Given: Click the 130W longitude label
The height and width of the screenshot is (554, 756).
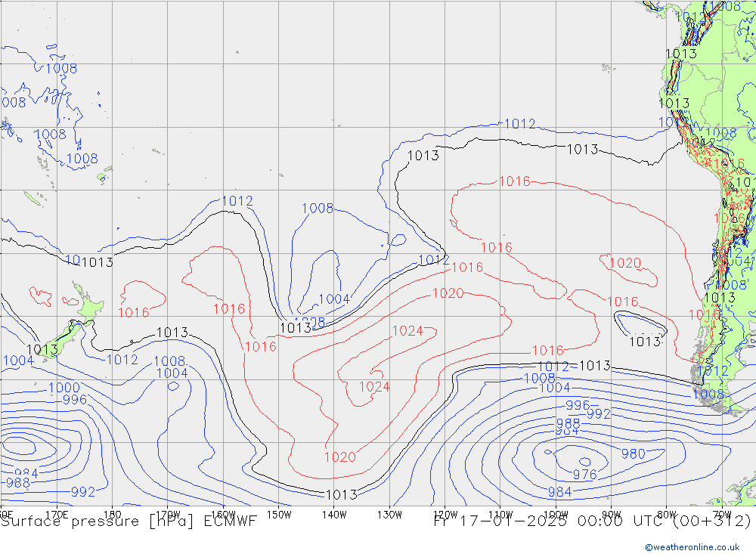Looking at the screenshot, I should pos(389,514).
